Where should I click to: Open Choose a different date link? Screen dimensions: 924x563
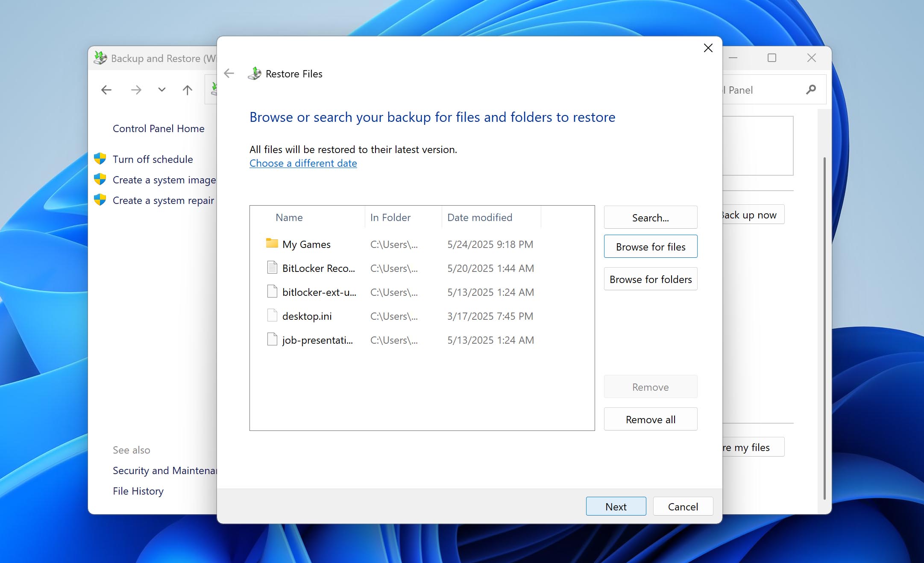point(303,163)
